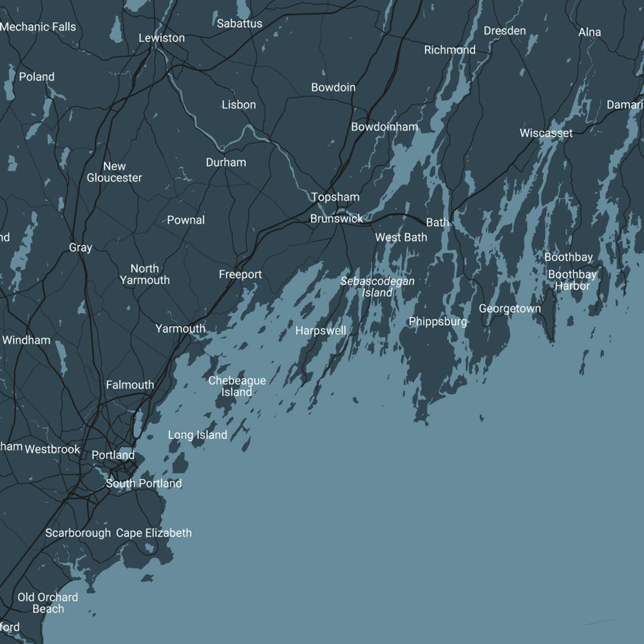Click the Lewiston city label
Screen dimensions: 644x644
click(162, 38)
